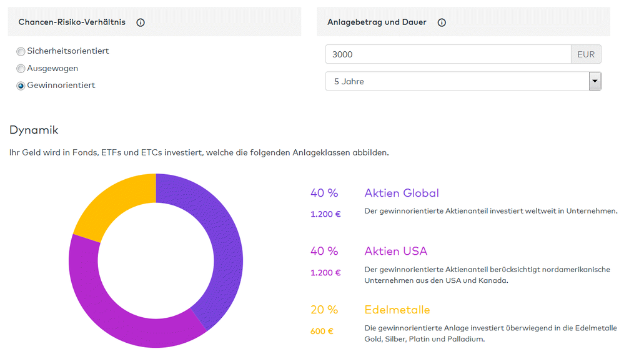Click the Dynamik section heading
The image size is (624, 364).
[x=34, y=130]
